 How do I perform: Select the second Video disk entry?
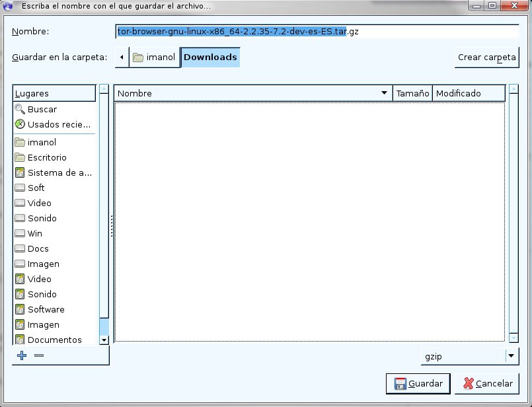[x=54, y=279]
